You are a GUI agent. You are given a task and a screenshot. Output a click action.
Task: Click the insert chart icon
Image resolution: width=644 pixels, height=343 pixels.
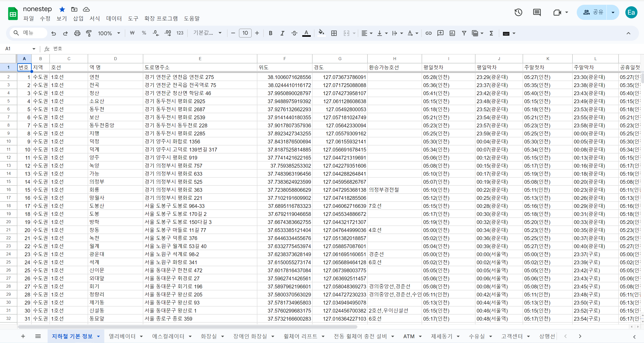[452, 33]
